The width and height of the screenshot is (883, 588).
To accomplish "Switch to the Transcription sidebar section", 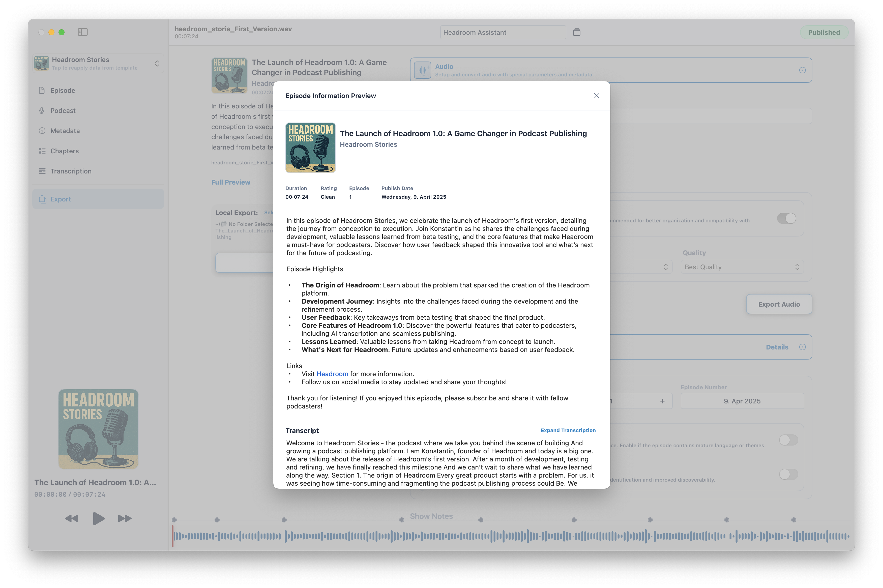I will click(71, 171).
